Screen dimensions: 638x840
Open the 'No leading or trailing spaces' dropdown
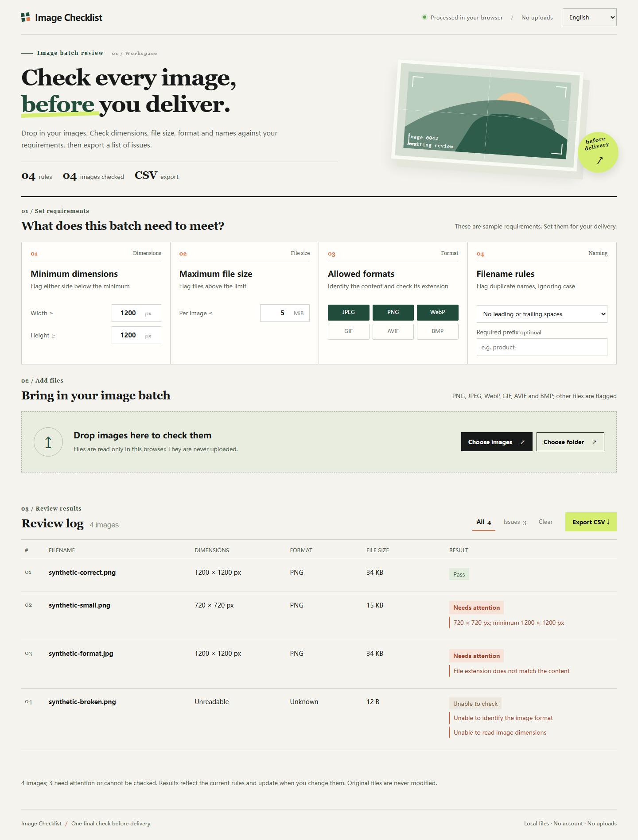(x=542, y=314)
